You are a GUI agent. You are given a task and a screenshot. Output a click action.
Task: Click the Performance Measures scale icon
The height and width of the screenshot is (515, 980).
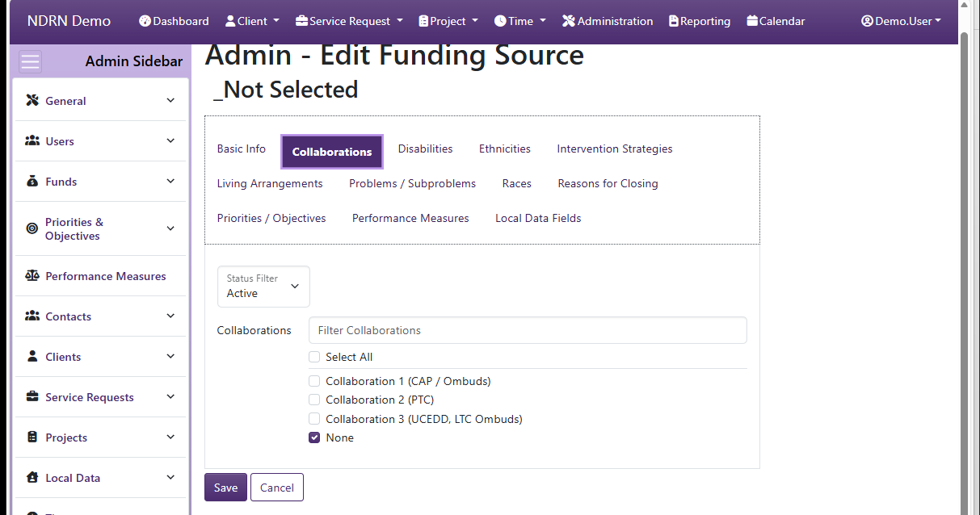(32, 276)
